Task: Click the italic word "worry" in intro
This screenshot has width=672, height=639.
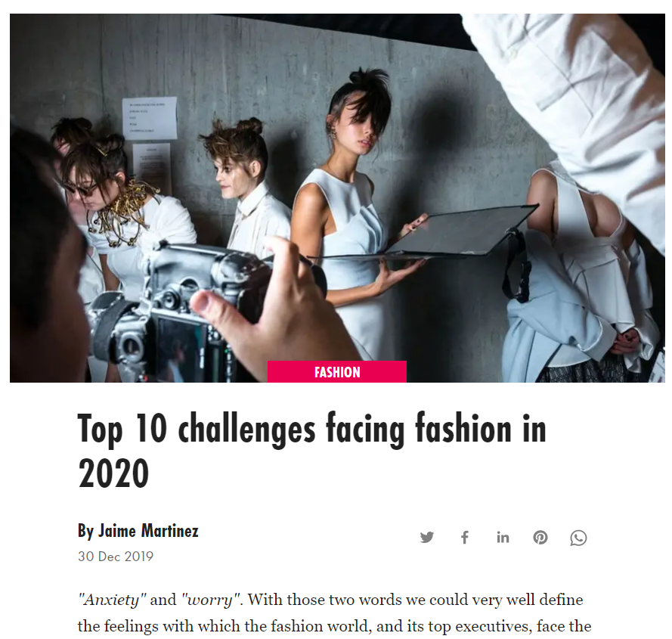Action: tap(209, 600)
